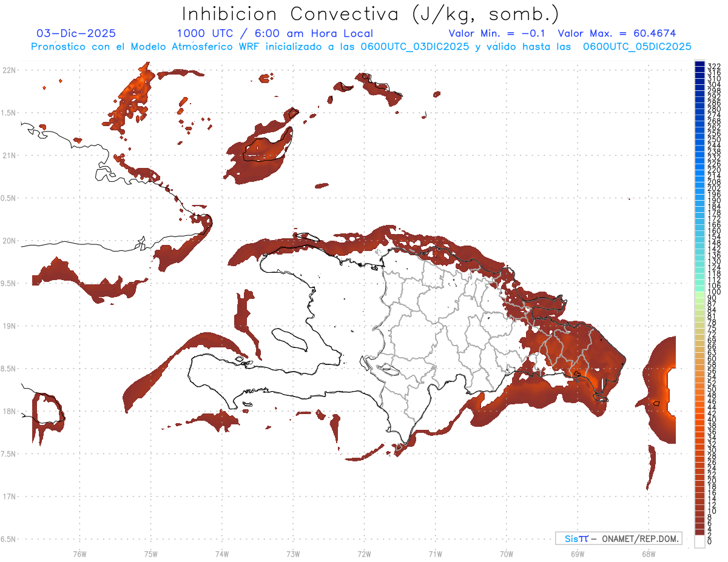Click "1000 UTC / 6:00 am Hora Local"
This screenshot has width=728, height=562.
(275, 34)
